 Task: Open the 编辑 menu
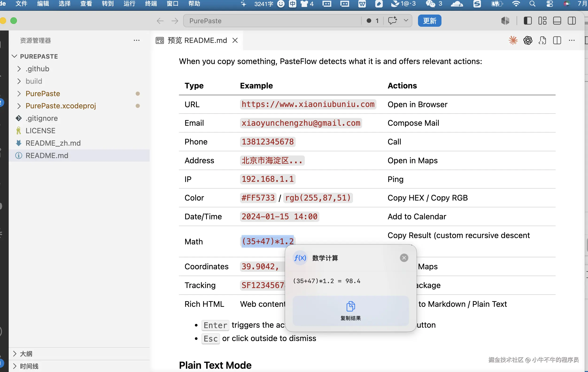point(43,4)
